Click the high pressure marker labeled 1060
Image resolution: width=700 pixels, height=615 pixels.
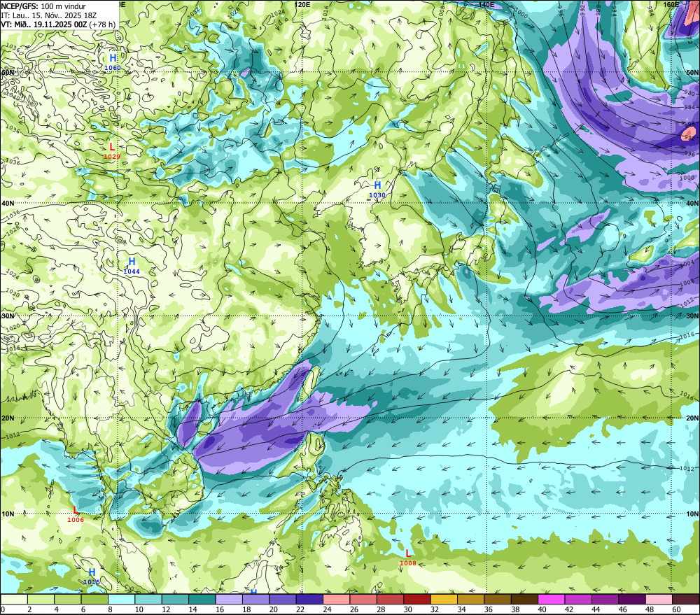(x=113, y=62)
